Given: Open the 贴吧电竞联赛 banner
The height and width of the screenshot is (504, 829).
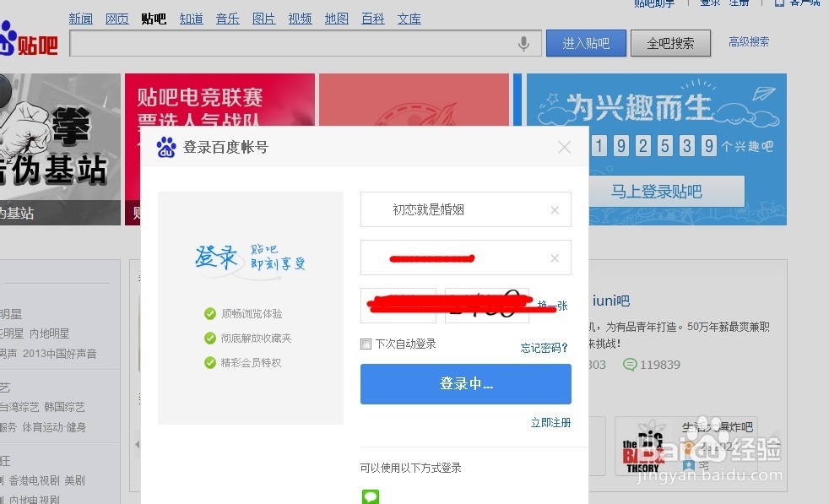Looking at the screenshot, I should click(219, 100).
